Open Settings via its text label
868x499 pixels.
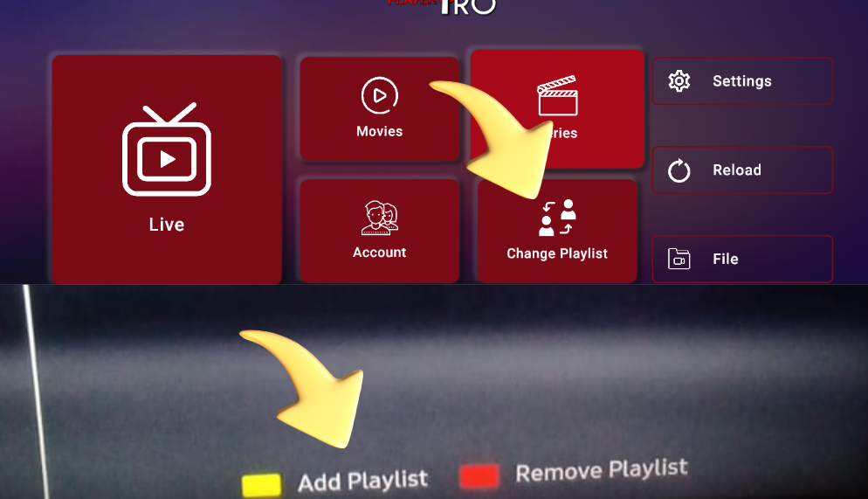(741, 81)
